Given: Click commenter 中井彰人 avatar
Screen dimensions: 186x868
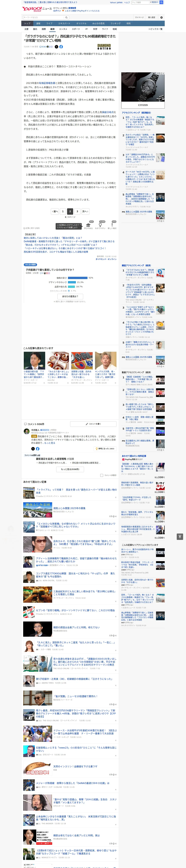Looking at the screenshot, I should click(26, 431).
